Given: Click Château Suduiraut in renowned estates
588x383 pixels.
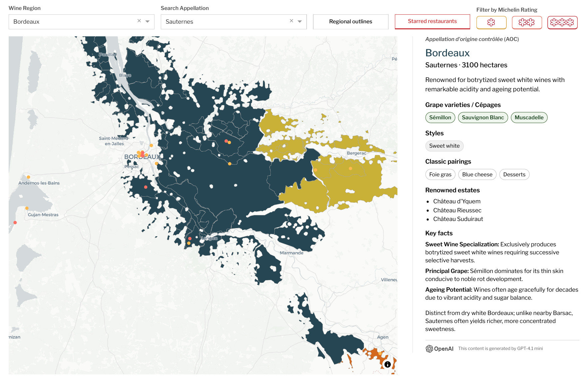Looking at the screenshot, I should click(458, 219).
